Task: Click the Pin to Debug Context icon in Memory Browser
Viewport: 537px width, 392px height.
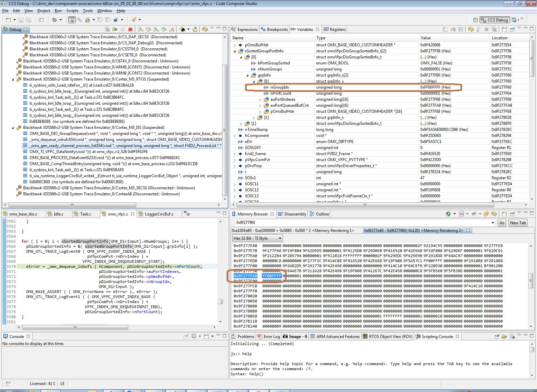Action: (x=512, y=214)
